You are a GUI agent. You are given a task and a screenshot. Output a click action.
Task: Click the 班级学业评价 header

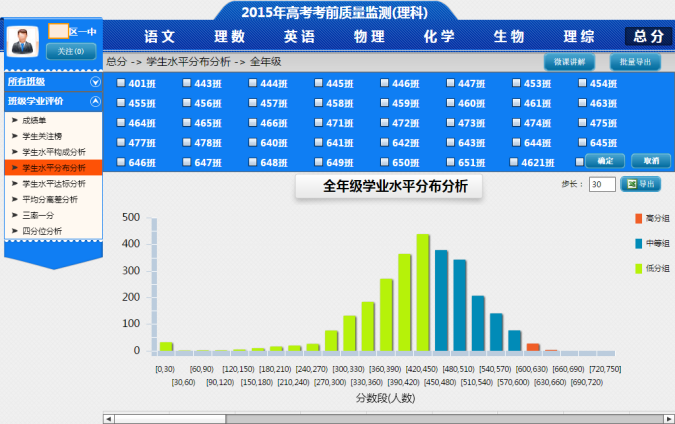tap(35, 102)
